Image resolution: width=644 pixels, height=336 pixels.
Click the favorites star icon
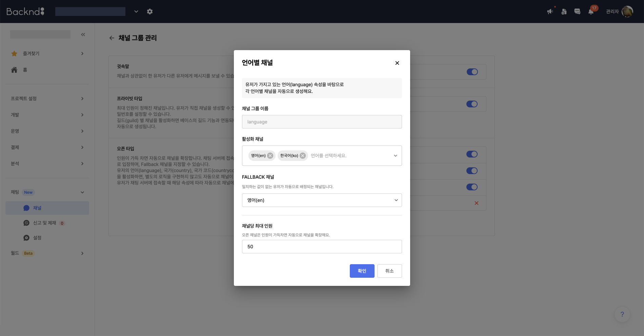[14, 54]
